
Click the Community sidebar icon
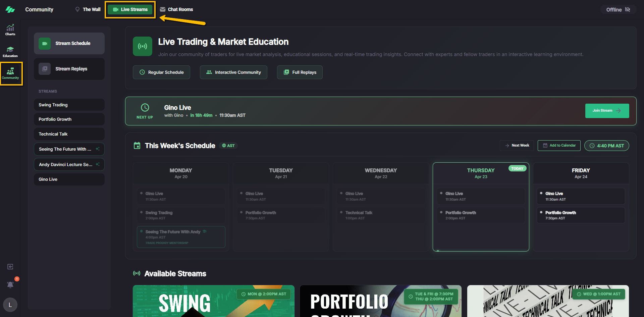click(x=10, y=73)
